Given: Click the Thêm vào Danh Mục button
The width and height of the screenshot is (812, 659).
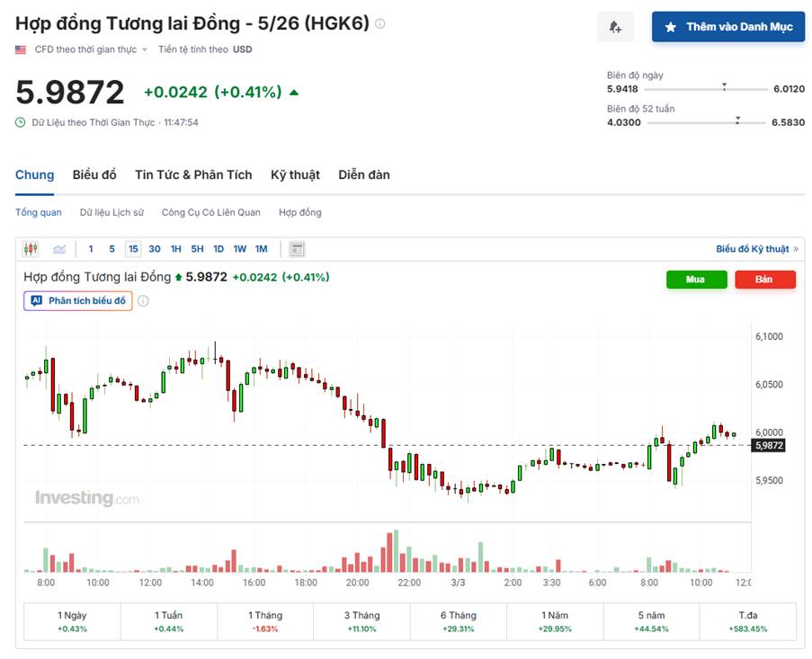Looking at the screenshot, I should click(x=728, y=27).
